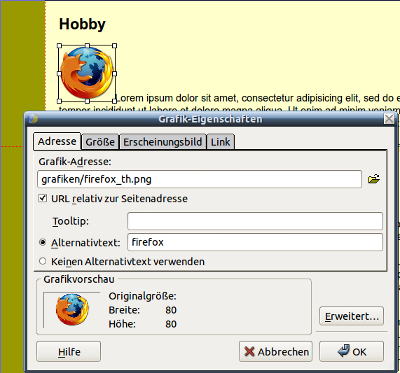Choose Keinen Alternativtext verwenden option
The height and width of the screenshot is (373, 400).
pos(43,261)
